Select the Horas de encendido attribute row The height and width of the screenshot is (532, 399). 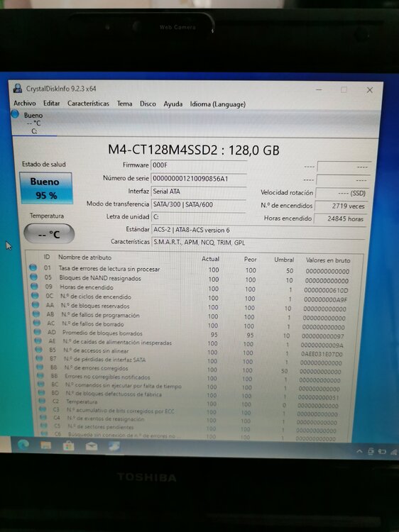coord(190,289)
